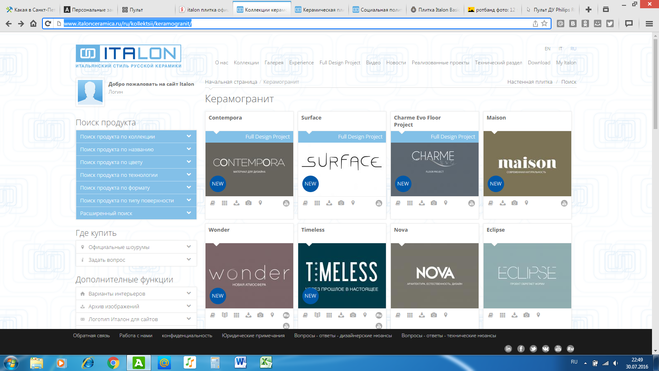Open Twitter icon in footer
659x371 pixels.
533,349
